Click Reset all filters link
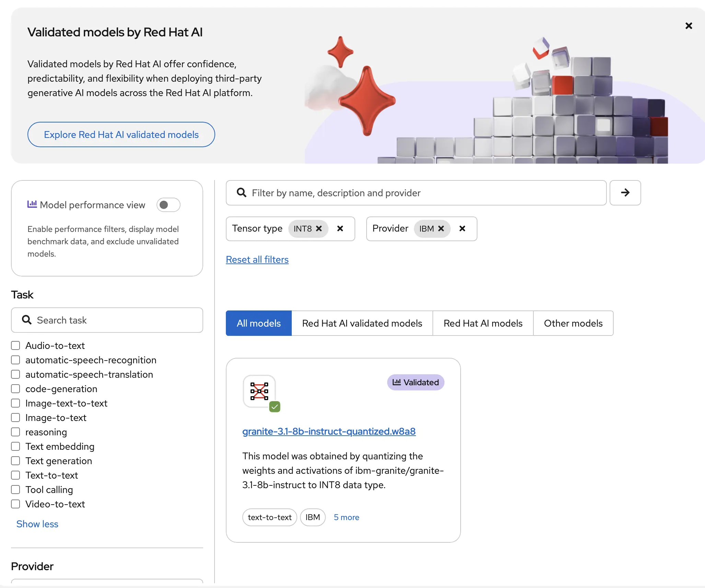705x588 pixels. 257,259
